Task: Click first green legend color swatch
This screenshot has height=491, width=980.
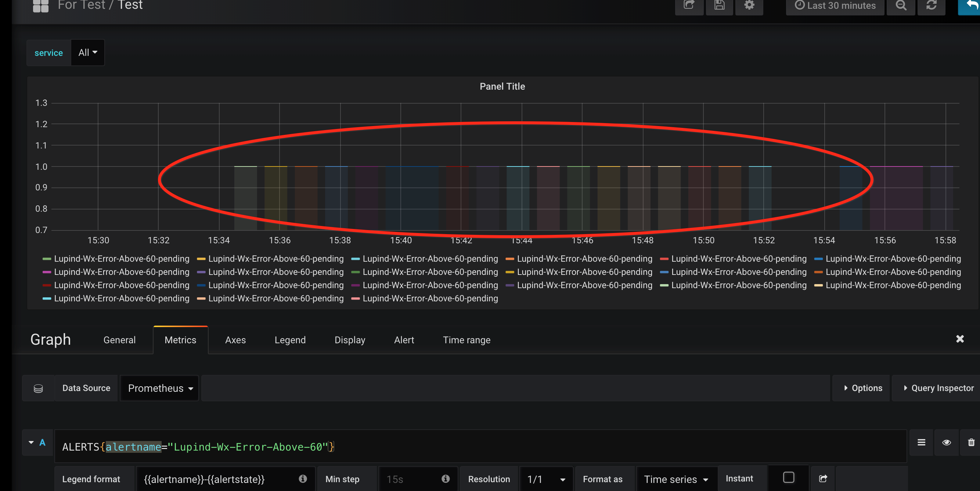Action: 46,259
